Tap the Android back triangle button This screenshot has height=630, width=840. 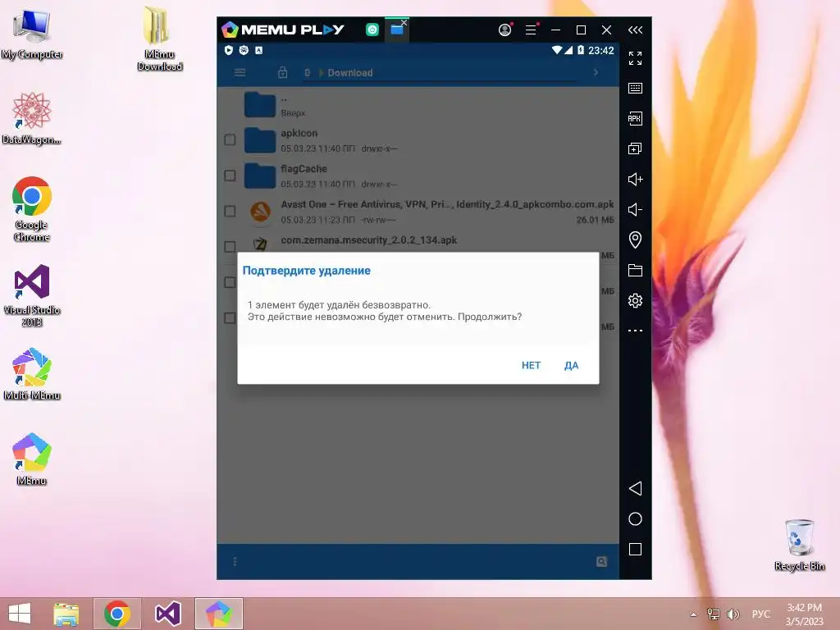[x=636, y=489]
